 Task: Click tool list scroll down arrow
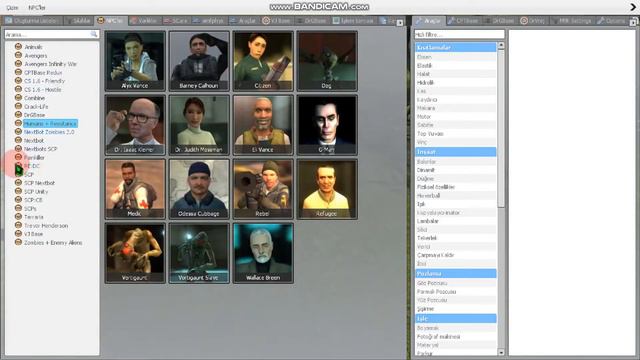click(x=501, y=352)
